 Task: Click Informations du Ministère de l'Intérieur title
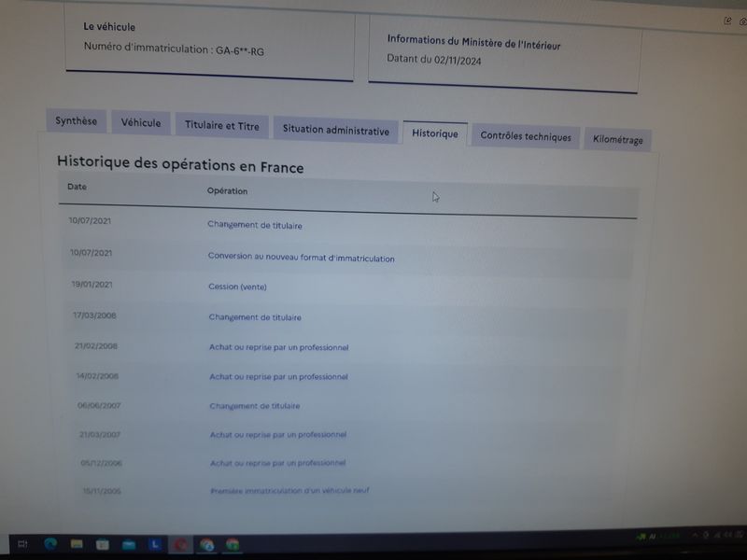(473, 42)
